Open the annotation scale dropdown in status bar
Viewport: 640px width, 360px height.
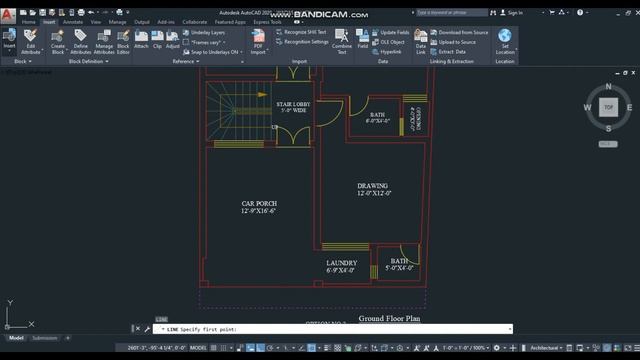click(466, 348)
